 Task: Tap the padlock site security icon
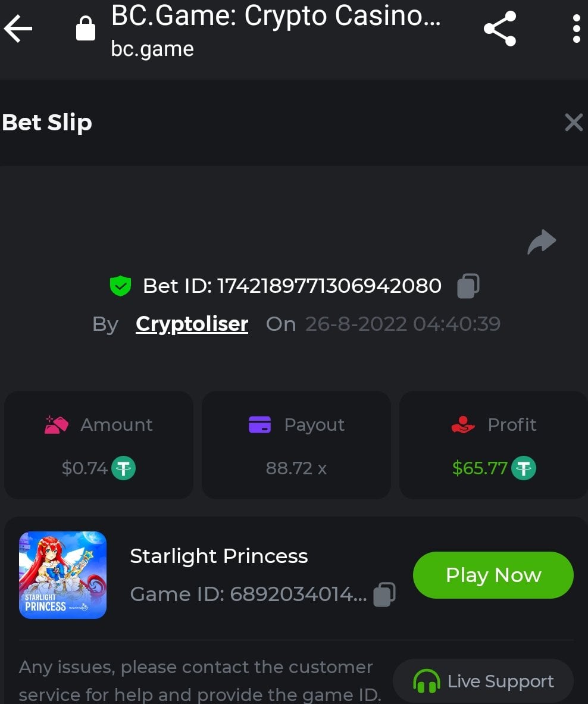[86, 29]
